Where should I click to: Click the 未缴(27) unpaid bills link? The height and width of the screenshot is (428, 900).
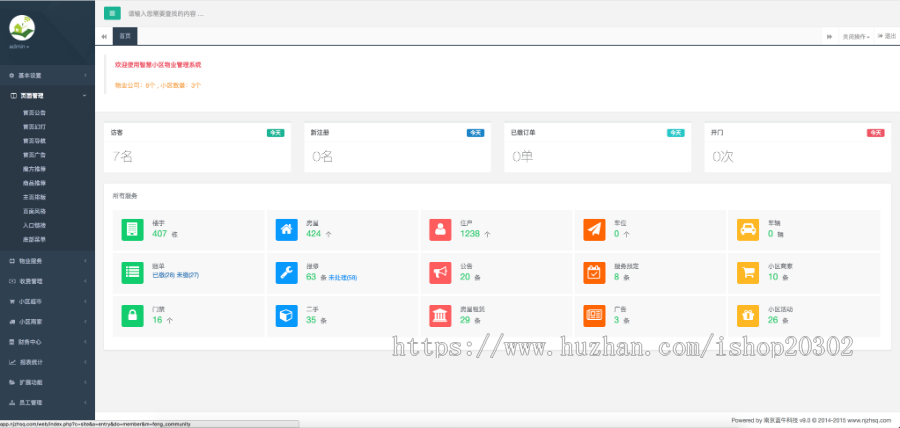pyautogui.click(x=188, y=275)
